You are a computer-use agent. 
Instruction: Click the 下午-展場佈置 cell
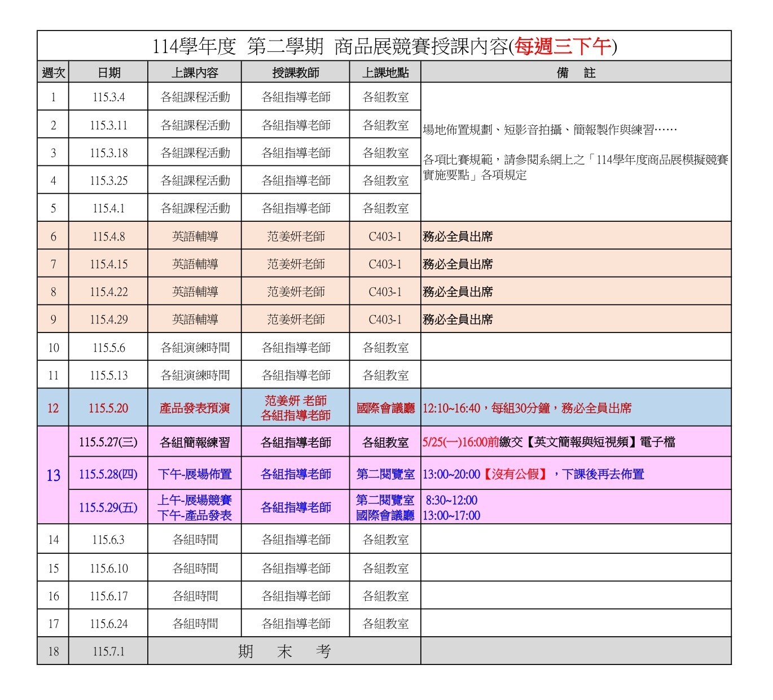tap(195, 474)
